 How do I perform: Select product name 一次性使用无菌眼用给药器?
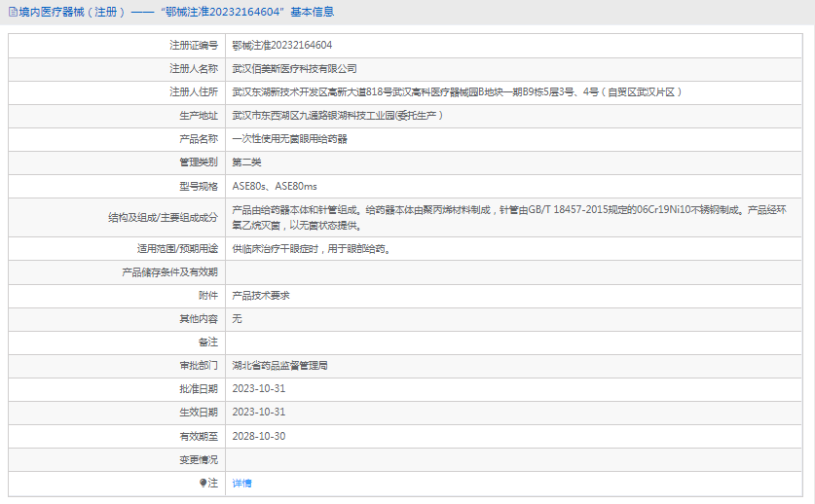pos(289,139)
